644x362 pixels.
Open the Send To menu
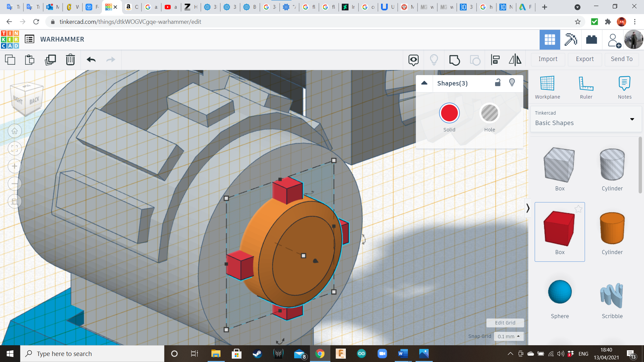(622, 59)
